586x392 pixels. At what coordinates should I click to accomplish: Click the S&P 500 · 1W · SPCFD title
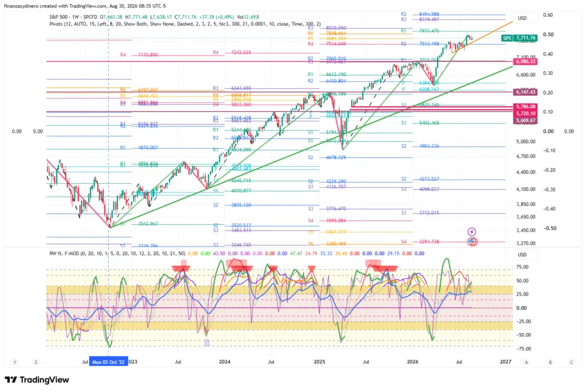(x=73, y=17)
